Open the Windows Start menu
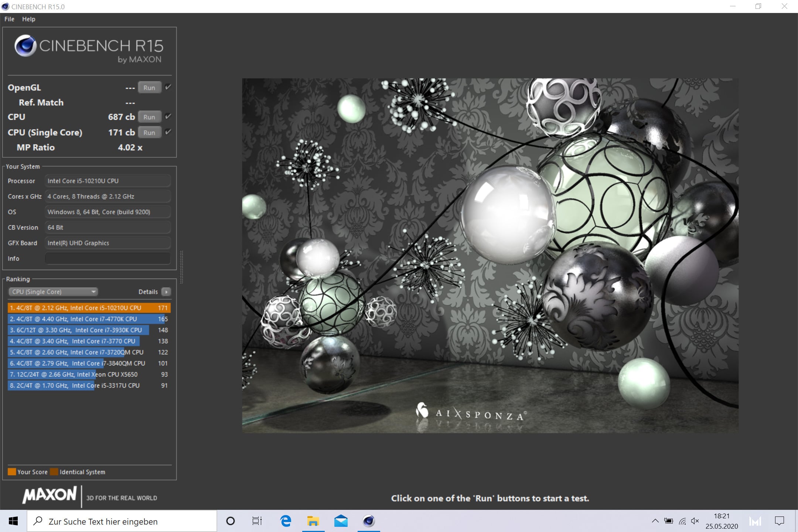Viewport: 798px width, 532px height. (x=13, y=521)
